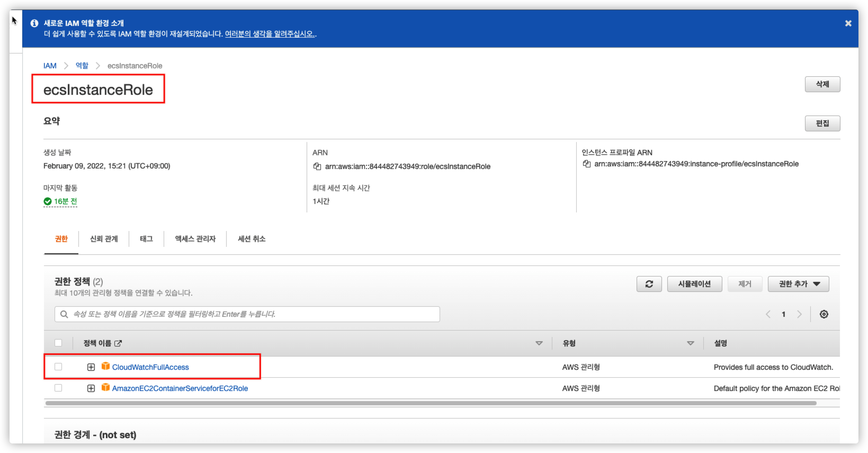Switch to the 신뢰 관계 tab
This screenshot has width=868, height=453.
pyautogui.click(x=104, y=239)
